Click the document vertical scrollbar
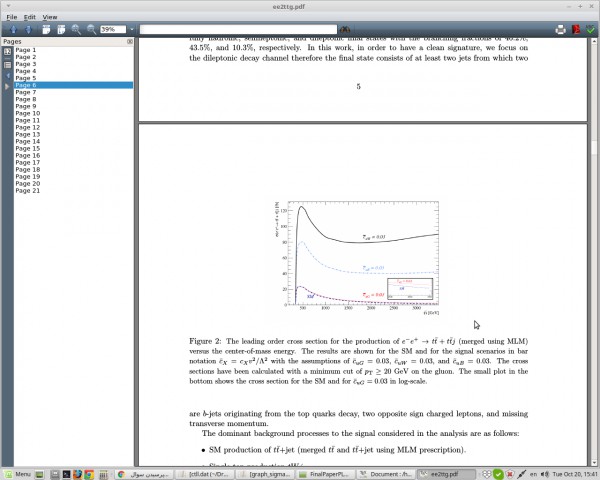The width and height of the screenshot is (600, 480). 594,250
